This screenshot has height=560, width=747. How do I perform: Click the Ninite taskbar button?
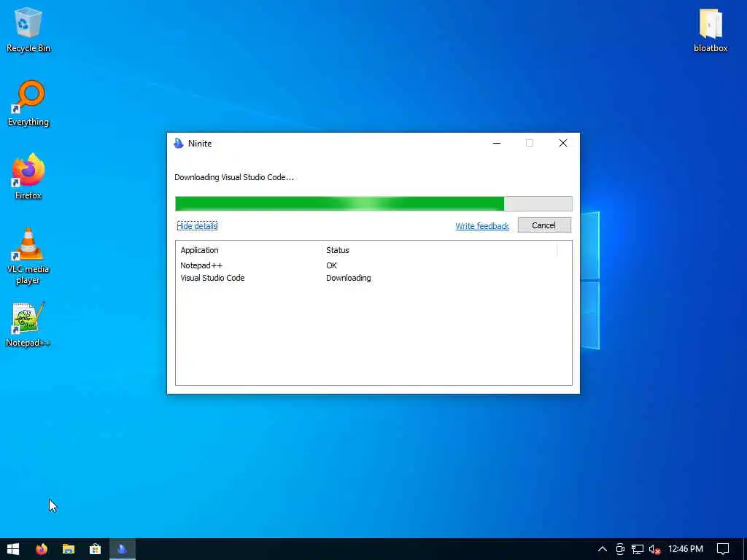(x=123, y=549)
